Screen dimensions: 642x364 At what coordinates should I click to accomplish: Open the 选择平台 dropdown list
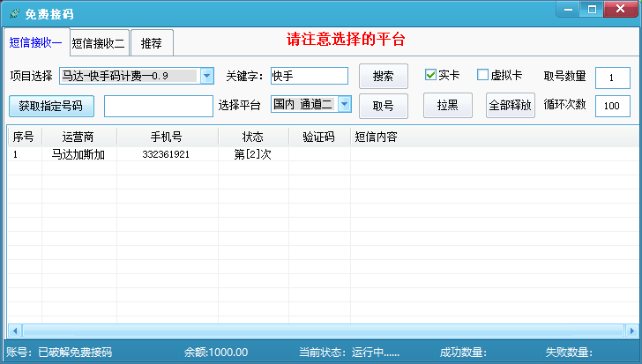point(344,105)
